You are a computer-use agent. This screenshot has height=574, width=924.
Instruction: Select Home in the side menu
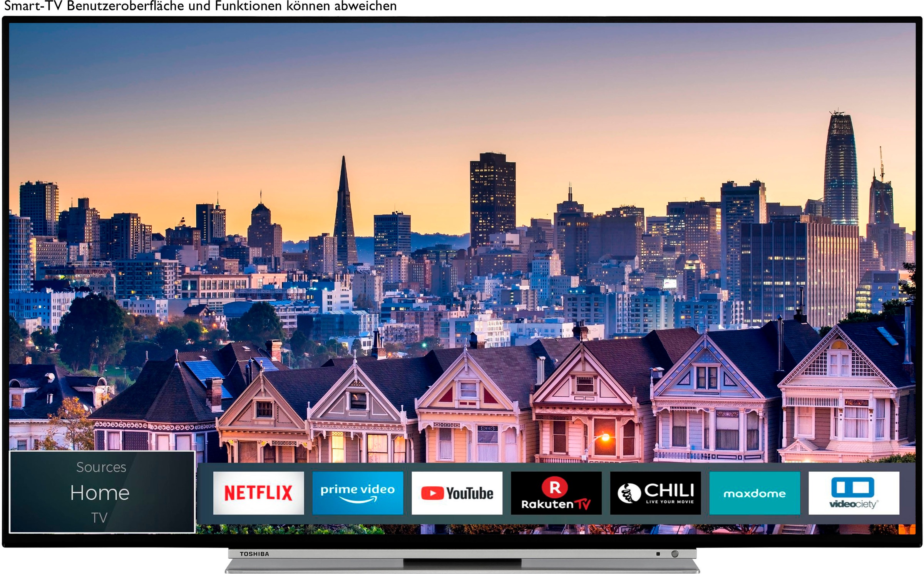[x=100, y=493]
